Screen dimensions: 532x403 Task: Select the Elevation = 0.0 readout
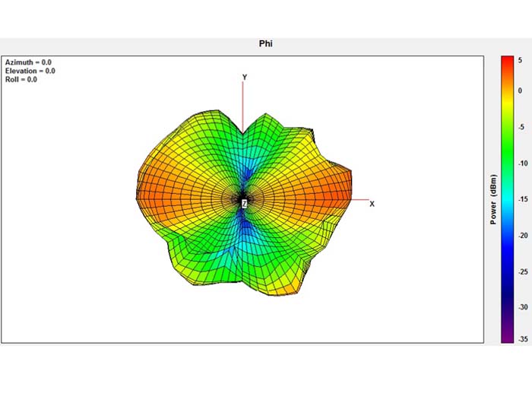tap(30, 71)
